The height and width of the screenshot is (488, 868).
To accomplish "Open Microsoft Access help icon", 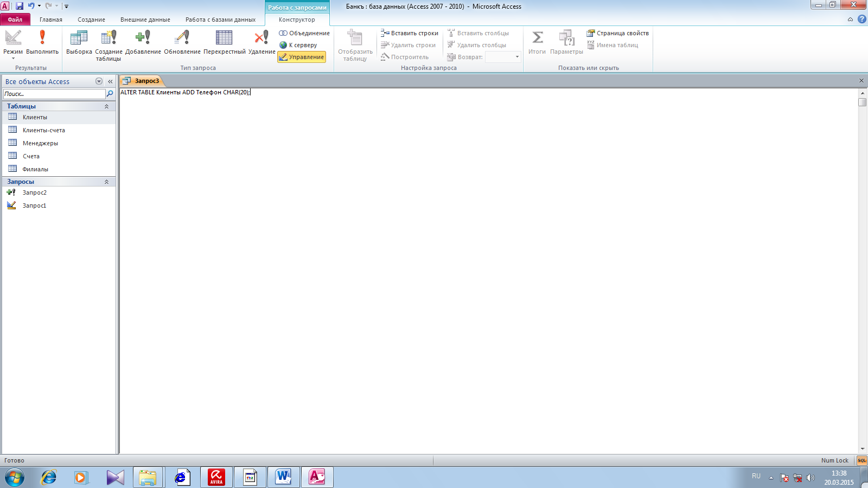I will pyautogui.click(x=861, y=20).
